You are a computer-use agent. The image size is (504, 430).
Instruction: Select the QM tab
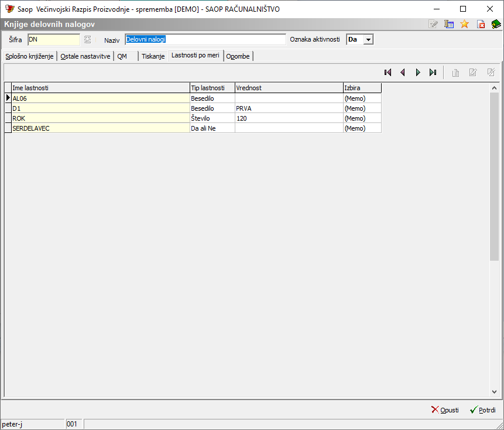click(x=122, y=56)
